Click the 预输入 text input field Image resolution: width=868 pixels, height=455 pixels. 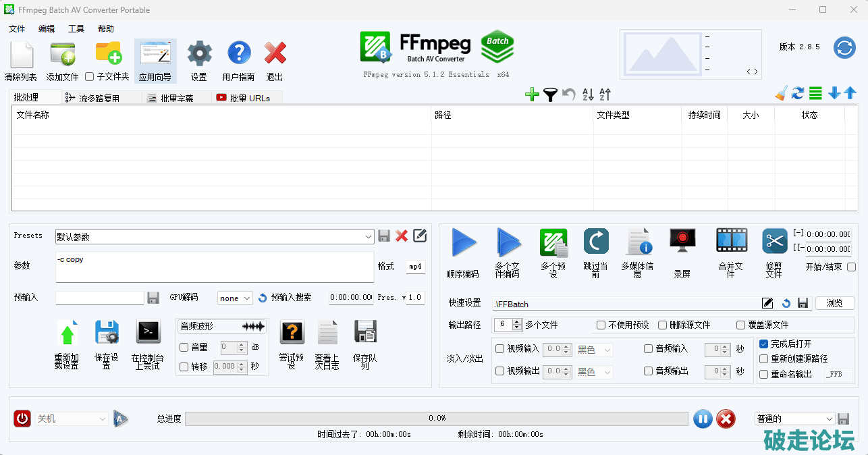(99, 298)
